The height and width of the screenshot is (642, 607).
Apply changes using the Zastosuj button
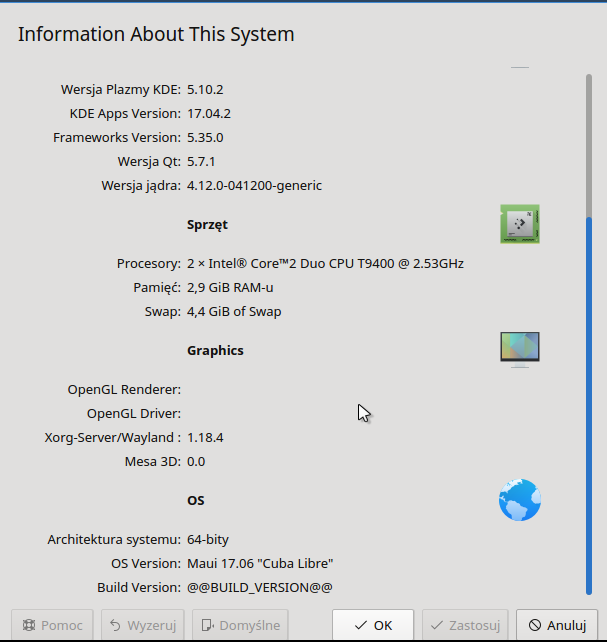click(465, 625)
